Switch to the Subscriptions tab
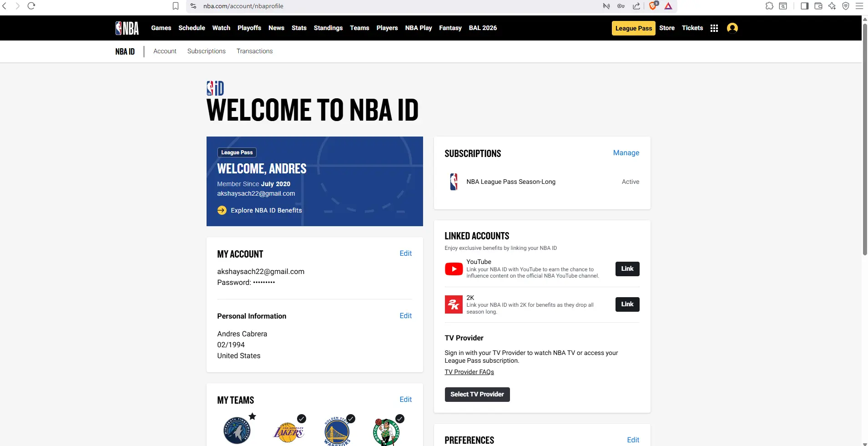Screen dimensions: 868x446 click(x=207, y=51)
